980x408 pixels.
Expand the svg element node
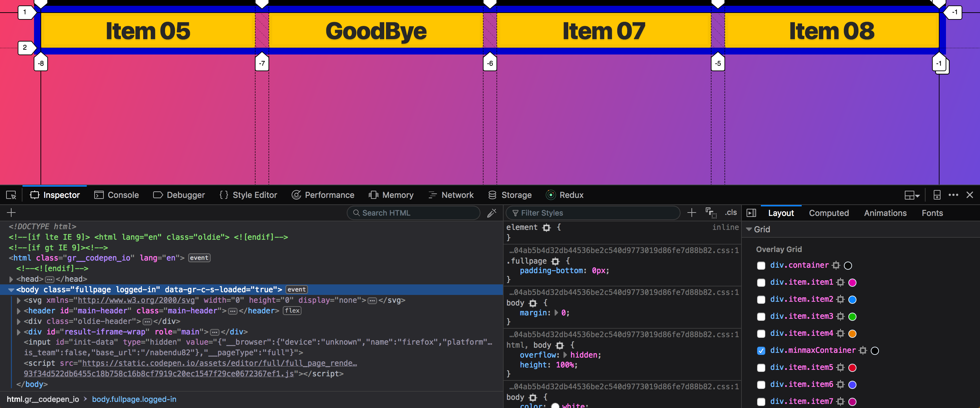point(19,300)
